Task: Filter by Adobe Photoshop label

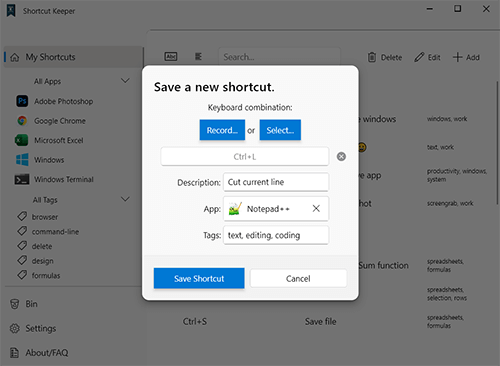Action: point(63,101)
